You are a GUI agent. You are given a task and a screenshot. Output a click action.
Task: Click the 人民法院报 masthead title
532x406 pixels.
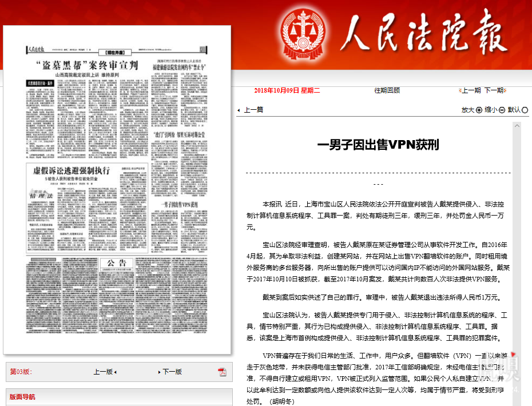click(x=423, y=33)
